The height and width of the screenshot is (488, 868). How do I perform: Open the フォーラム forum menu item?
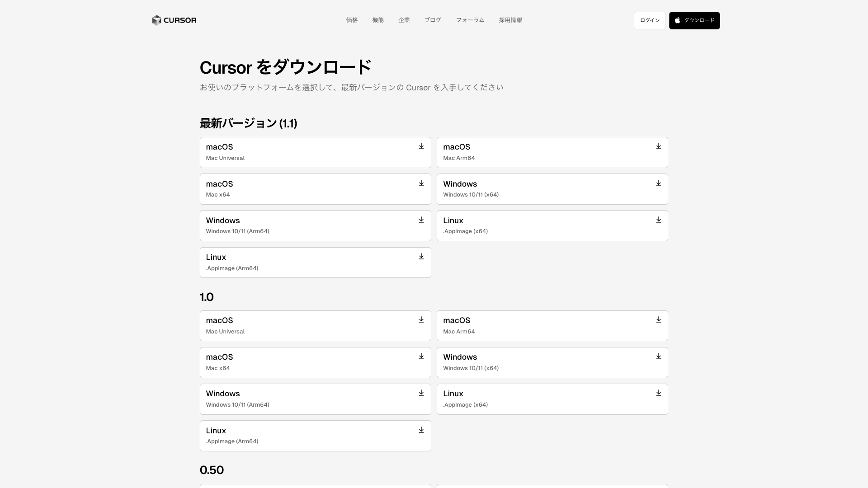coord(470,20)
